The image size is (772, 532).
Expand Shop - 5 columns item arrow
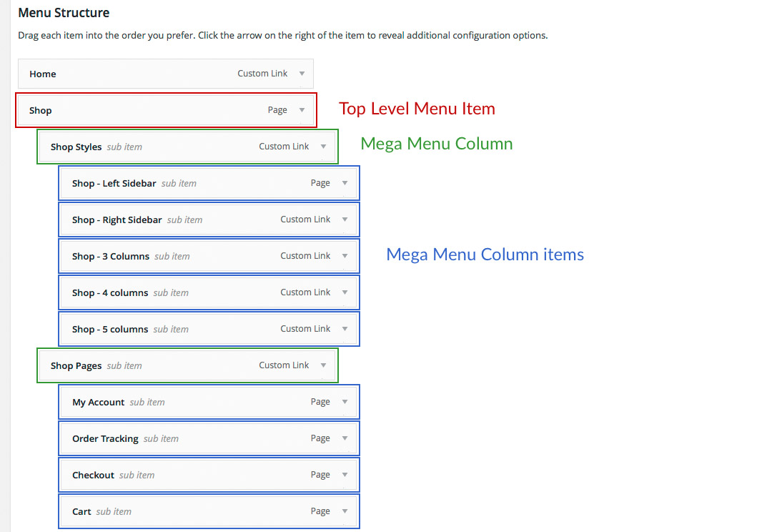[345, 328]
